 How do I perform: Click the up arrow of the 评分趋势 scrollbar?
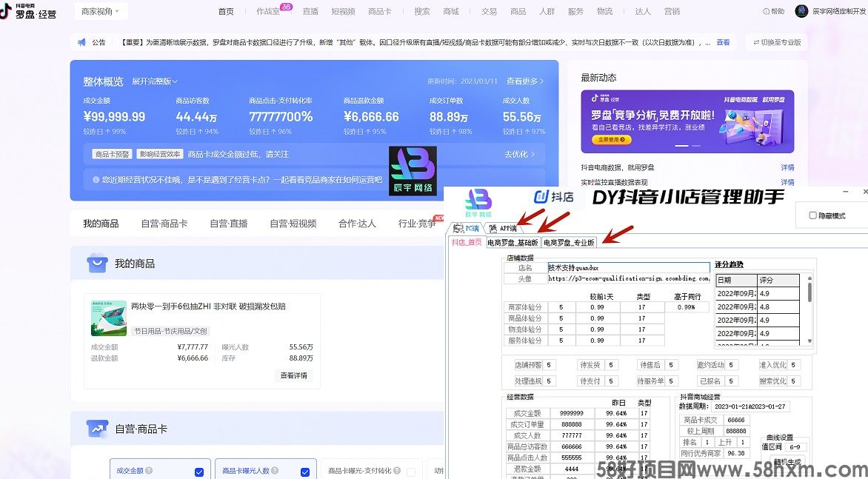tap(810, 278)
